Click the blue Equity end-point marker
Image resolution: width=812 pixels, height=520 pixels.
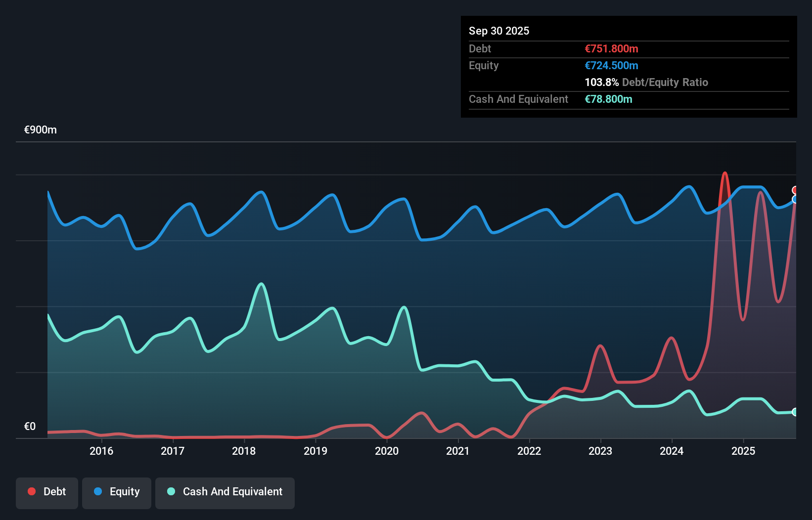[x=796, y=199]
